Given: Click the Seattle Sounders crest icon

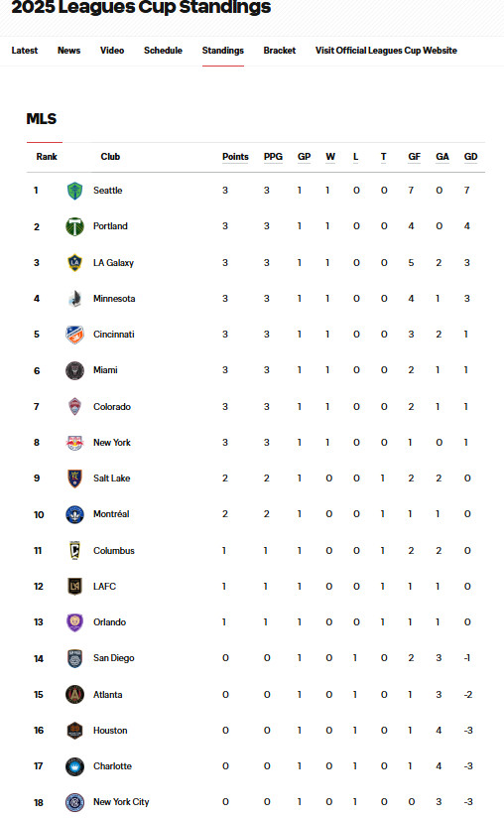Looking at the screenshot, I should pyautogui.click(x=74, y=191).
